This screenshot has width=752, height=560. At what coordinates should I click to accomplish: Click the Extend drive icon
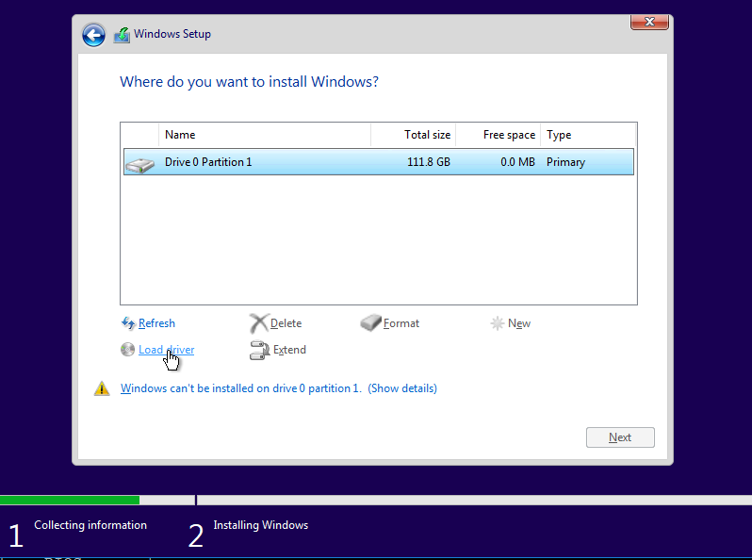coord(259,351)
